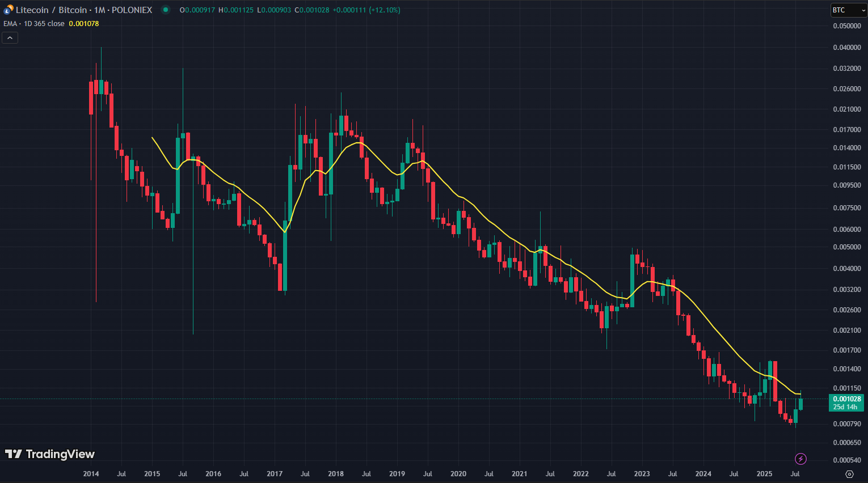Click the 0.026000 price axis label
Screen dimensions: 868x483
coord(847,89)
